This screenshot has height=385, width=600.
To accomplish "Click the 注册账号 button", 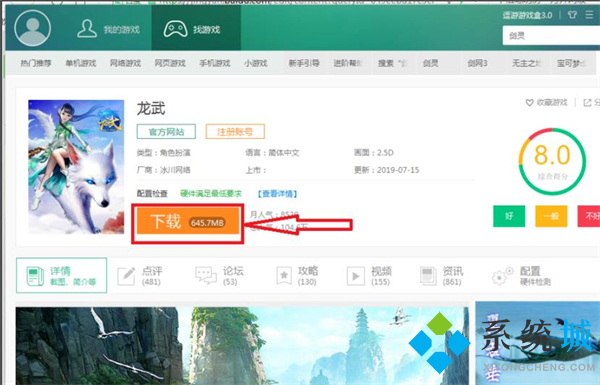I will pos(235,132).
